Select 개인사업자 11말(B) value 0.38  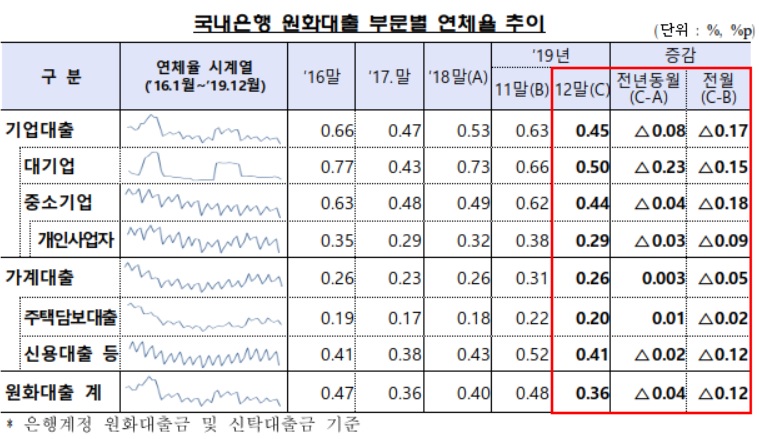pos(532,241)
